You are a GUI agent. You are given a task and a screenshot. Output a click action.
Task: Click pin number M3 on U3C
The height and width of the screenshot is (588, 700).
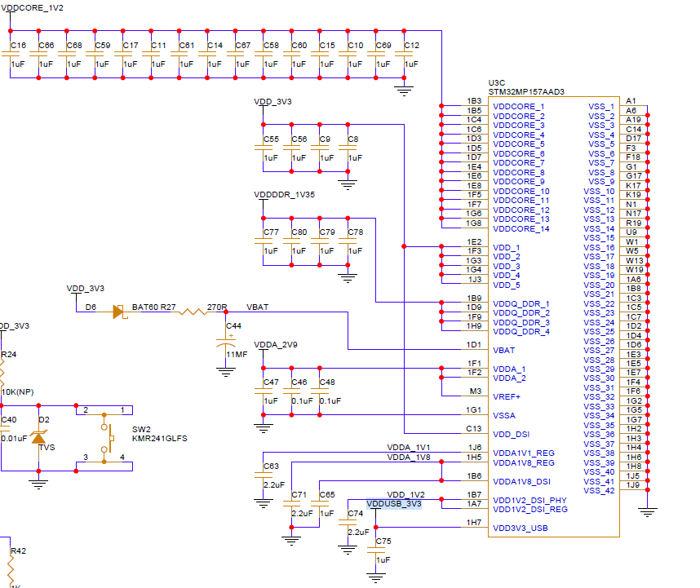(x=476, y=391)
